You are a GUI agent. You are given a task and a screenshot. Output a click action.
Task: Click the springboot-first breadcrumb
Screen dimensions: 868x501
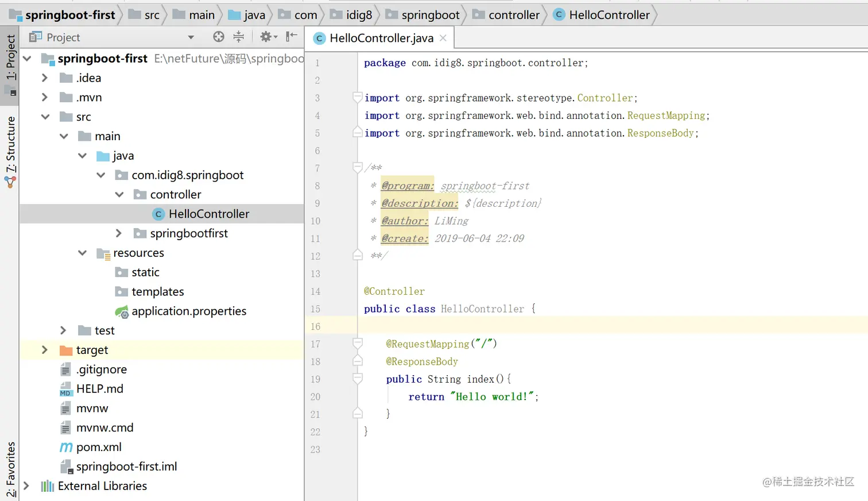[62, 15]
